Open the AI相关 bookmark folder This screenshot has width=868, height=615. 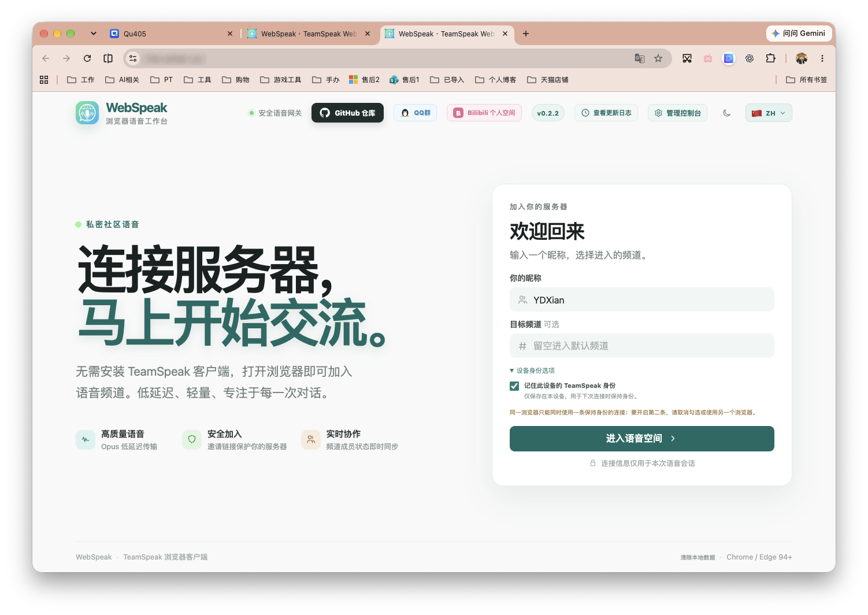[x=122, y=80]
